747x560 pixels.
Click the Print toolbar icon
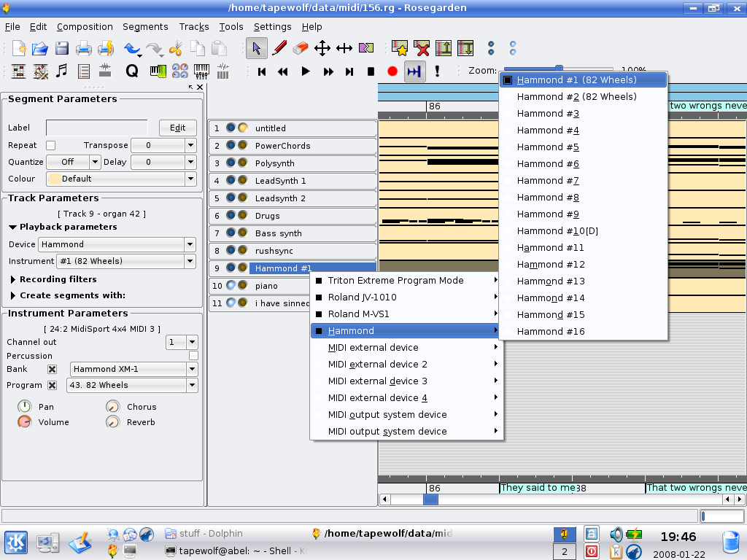83,48
